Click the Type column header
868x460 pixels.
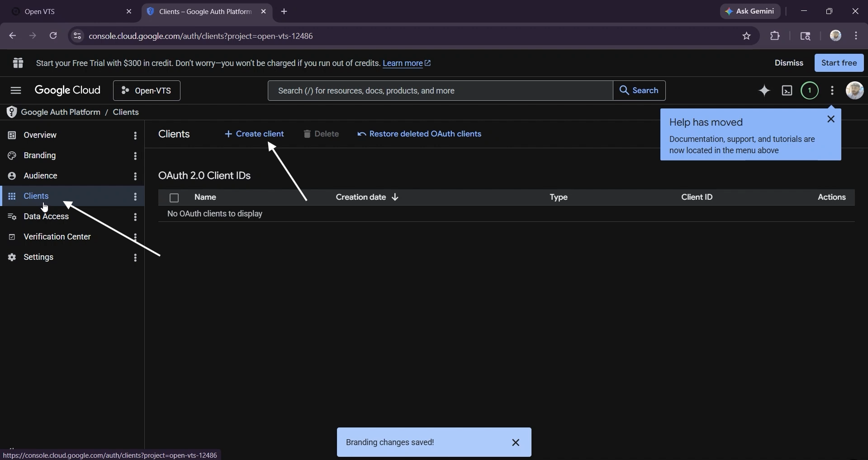559,197
